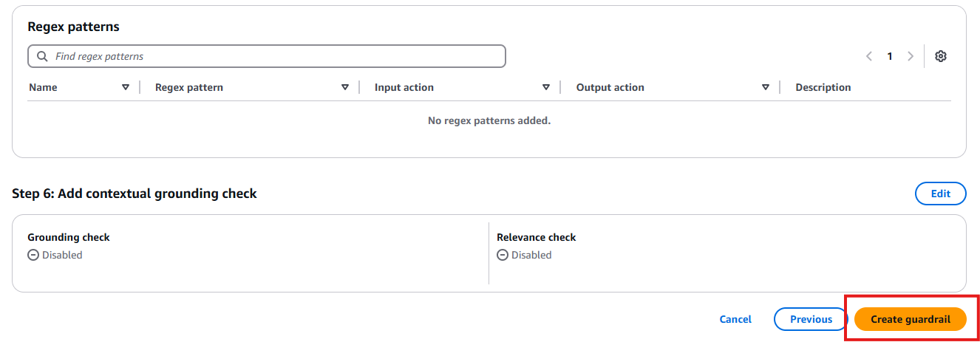Image resolution: width=980 pixels, height=342 pixels.
Task: Click the Disabled icon under Grounding check
Action: click(x=33, y=255)
